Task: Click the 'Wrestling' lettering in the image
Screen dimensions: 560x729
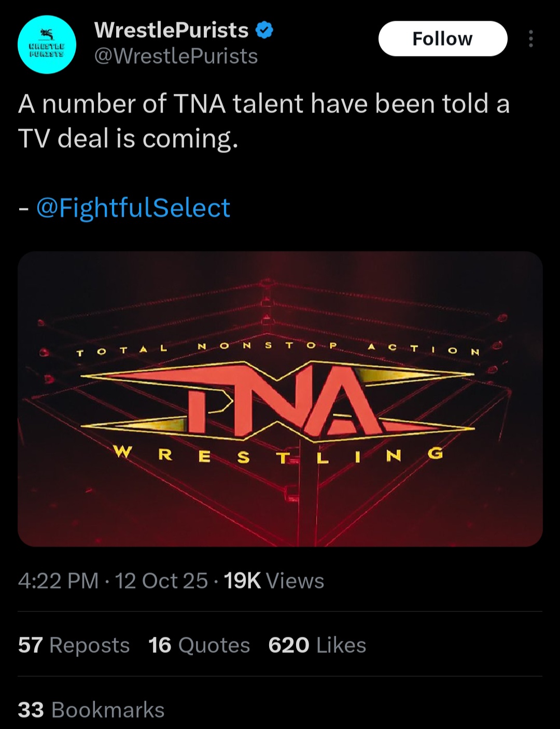Action: pyautogui.click(x=278, y=456)
